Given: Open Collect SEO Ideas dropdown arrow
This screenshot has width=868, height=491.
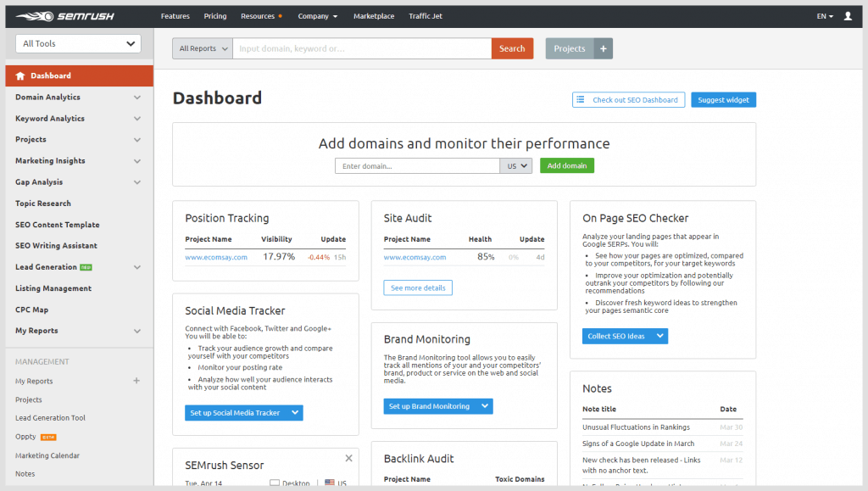Looking at the screenshot, I should pyautogui.click(x=659, y=336).
